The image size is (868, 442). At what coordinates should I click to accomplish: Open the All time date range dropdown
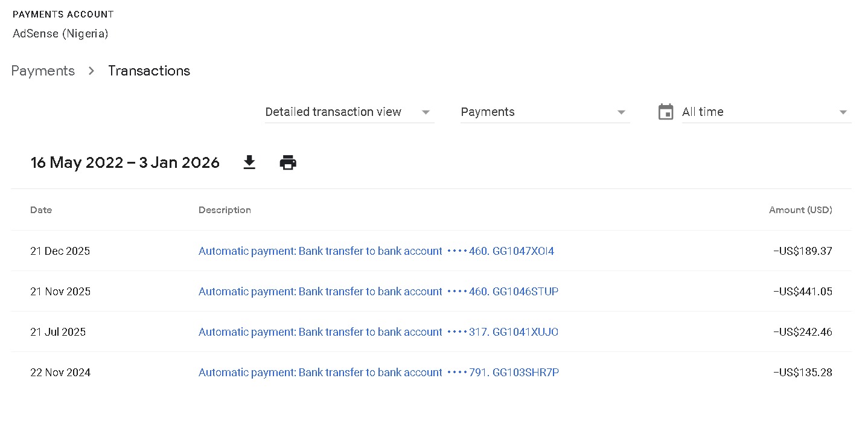(x=765, y=112)
